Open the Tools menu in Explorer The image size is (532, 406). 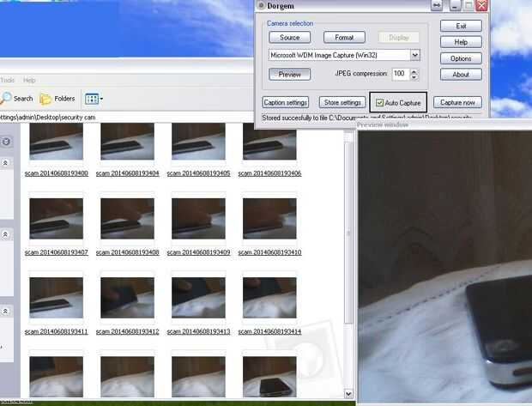pos(7,80)
